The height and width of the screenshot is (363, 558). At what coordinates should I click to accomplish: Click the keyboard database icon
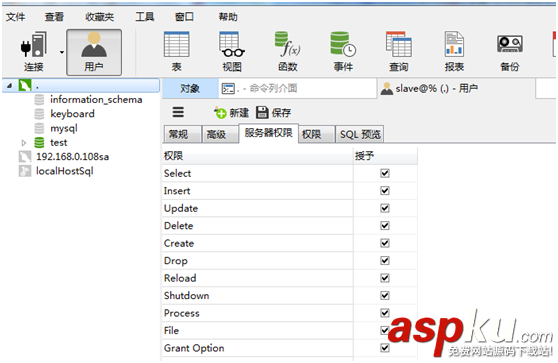tap(39, 114)
